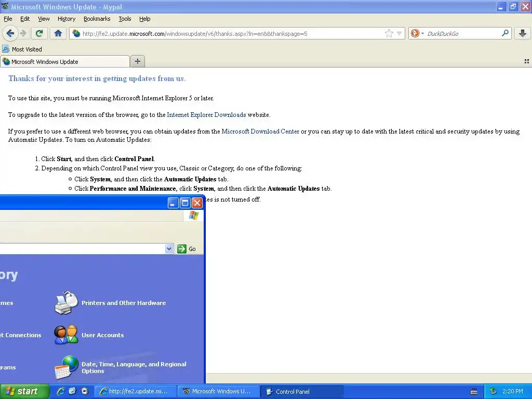Click the search magnifier icon
The image size is (532, 399).
click(505, 33)
